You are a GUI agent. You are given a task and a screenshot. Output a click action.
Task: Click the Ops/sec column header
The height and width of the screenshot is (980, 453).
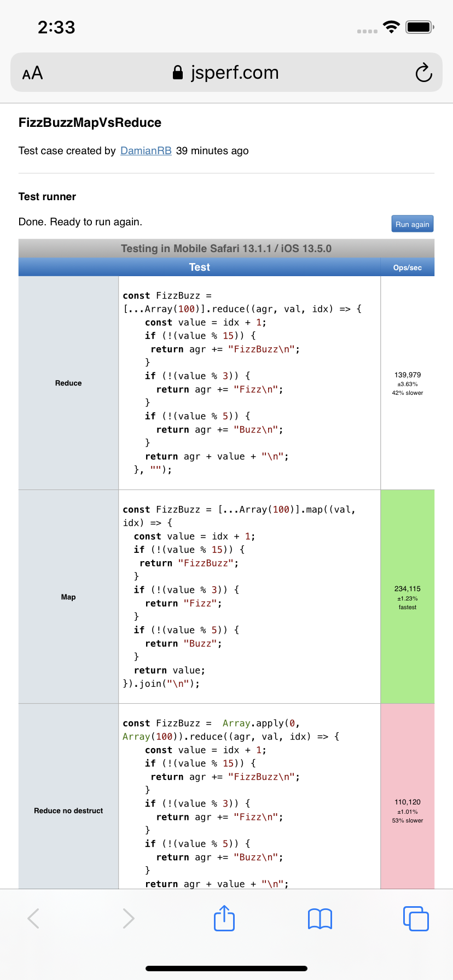(408, 267)
